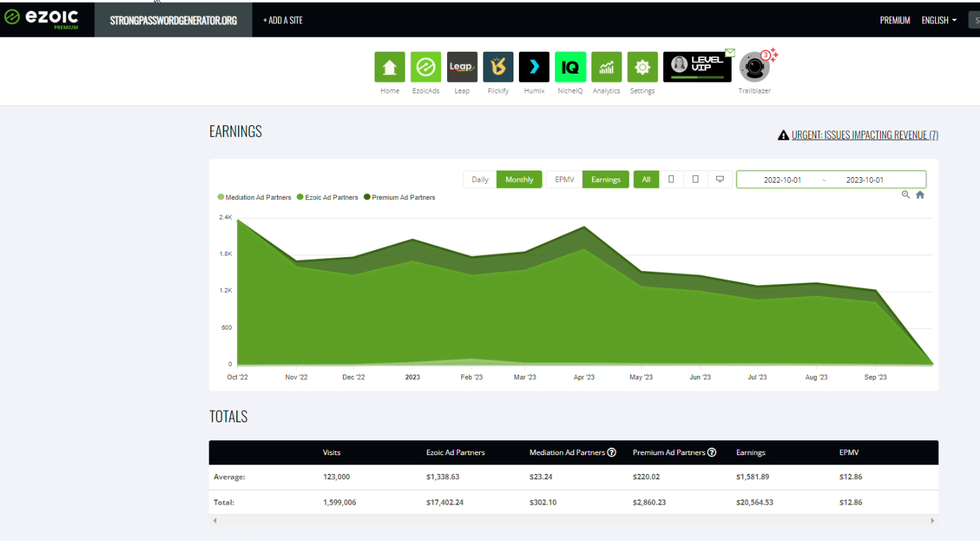Toggle Ezoic Ad Partners legend series
This screenshot has width=980, height=541.
coord(327,197)
